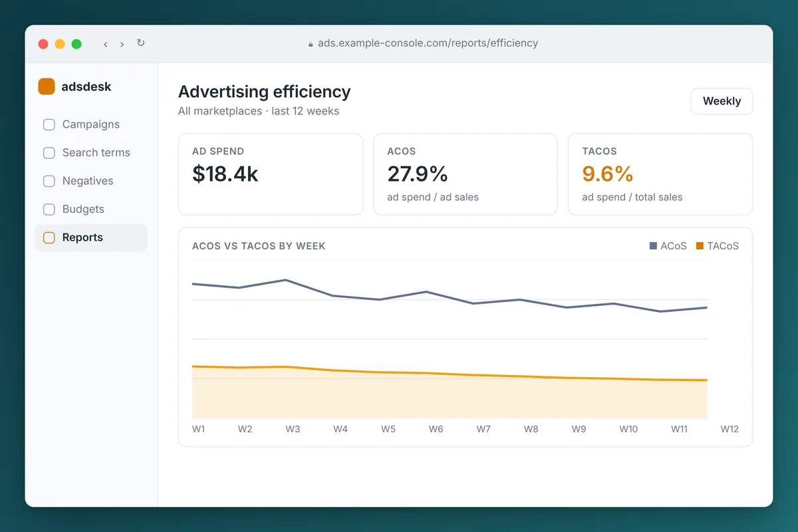Open the Campaigns menu item
This screenshot has height=532, width=798.
pos(91,124)
